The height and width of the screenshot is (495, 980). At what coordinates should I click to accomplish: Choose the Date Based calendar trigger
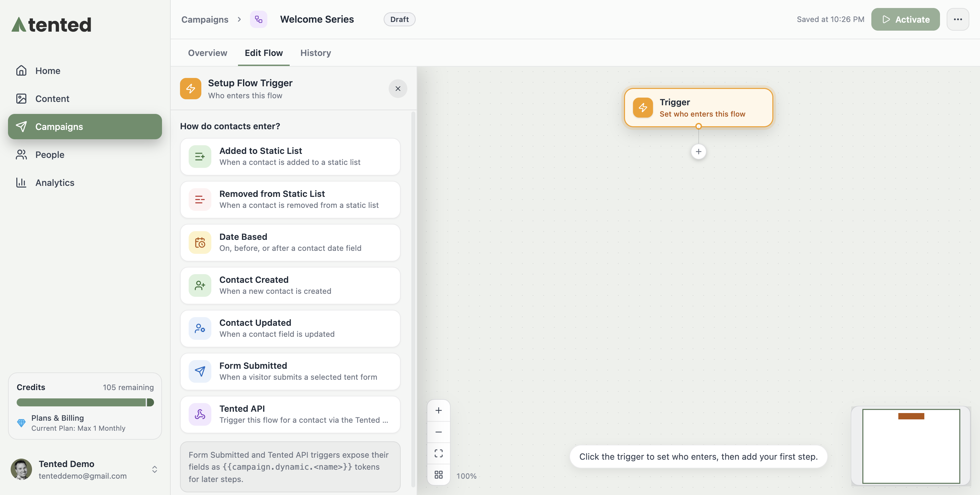290,243
